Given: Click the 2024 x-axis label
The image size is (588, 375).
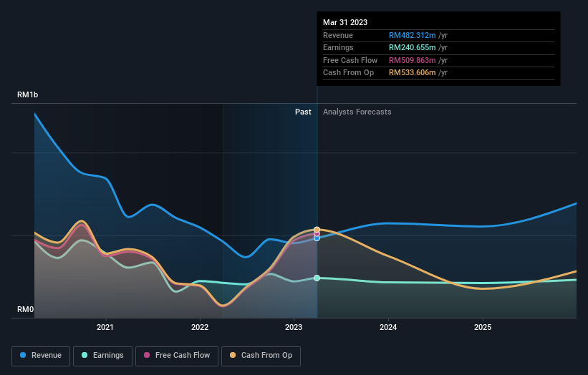Looking at the screenshot, I should tap(388, 328).
